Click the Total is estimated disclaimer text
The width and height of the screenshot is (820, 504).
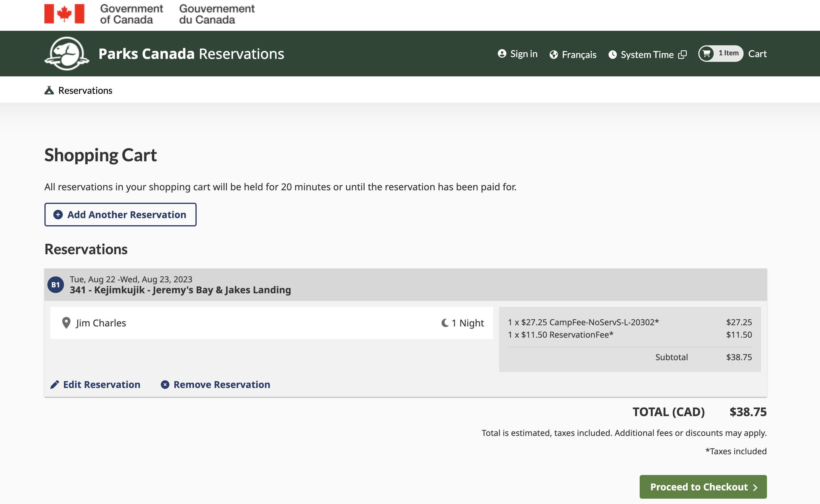[624, 433]
